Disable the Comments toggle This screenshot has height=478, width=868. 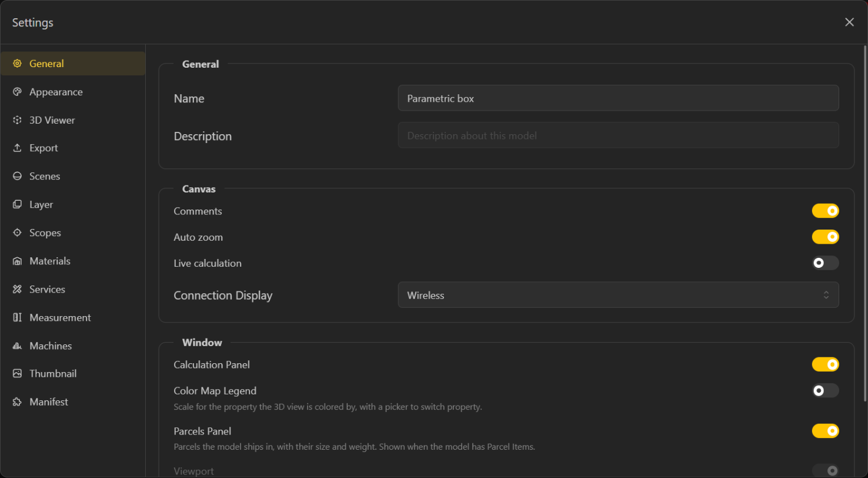pyautogui.click(x=825, y=211)
